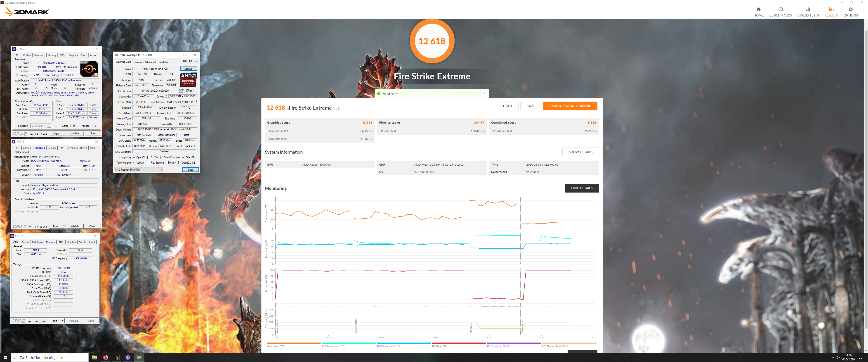Toggle the PhysX checkbox in GPU-Z
The height and width of the screenshot is (362, 868).
pos(167,163)
